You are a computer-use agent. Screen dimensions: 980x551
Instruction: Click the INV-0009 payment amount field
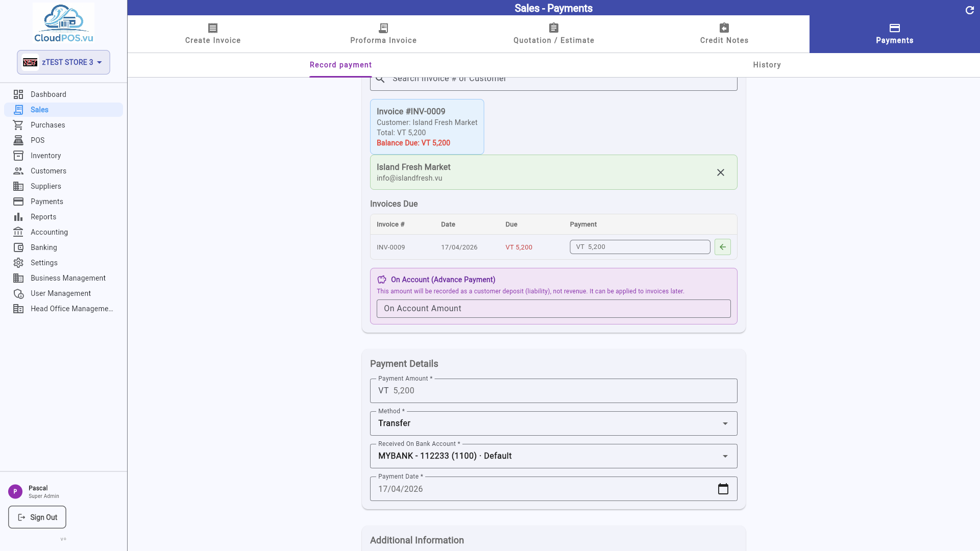640,247
